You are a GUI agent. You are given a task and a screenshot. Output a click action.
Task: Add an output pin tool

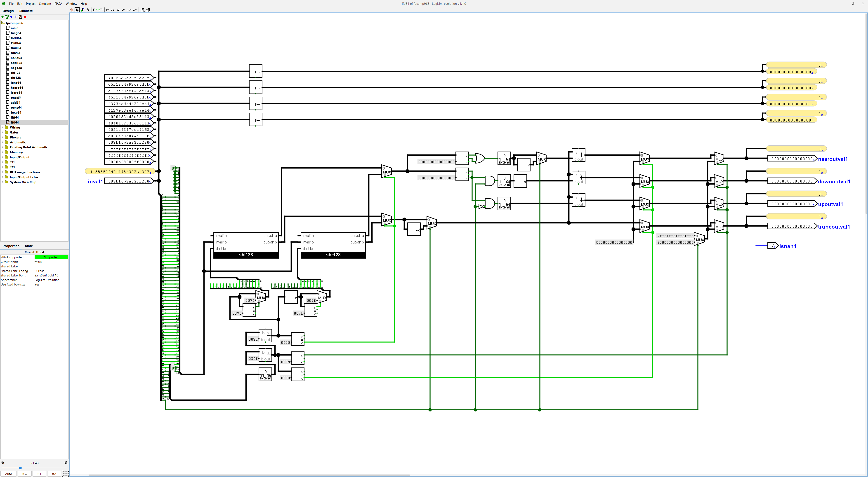point(100,10)
